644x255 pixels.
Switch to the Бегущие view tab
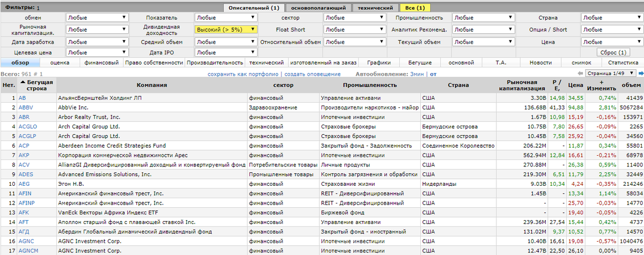pyautogui.click(x=420, y=63)
